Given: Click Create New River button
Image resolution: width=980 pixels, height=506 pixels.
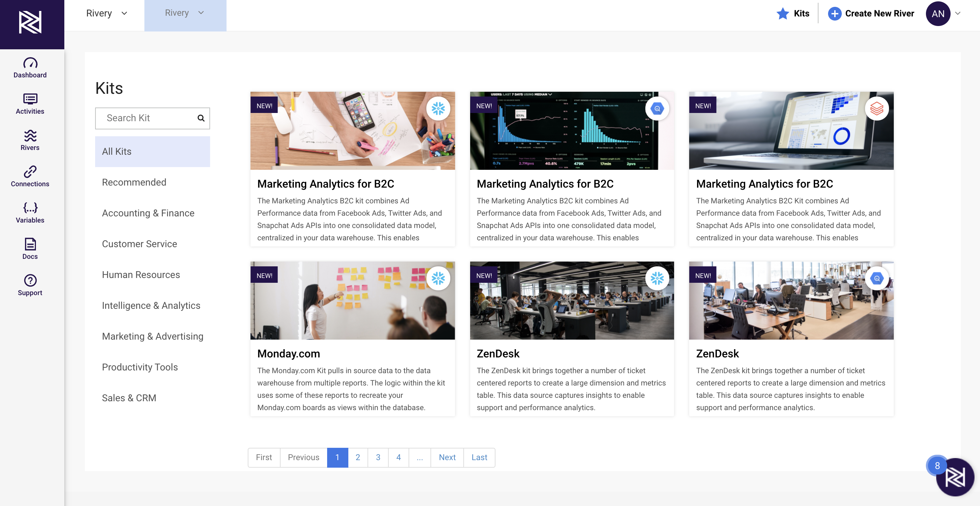Looking at the screenshot, I should pyautogui.click(x=871, y=14).
